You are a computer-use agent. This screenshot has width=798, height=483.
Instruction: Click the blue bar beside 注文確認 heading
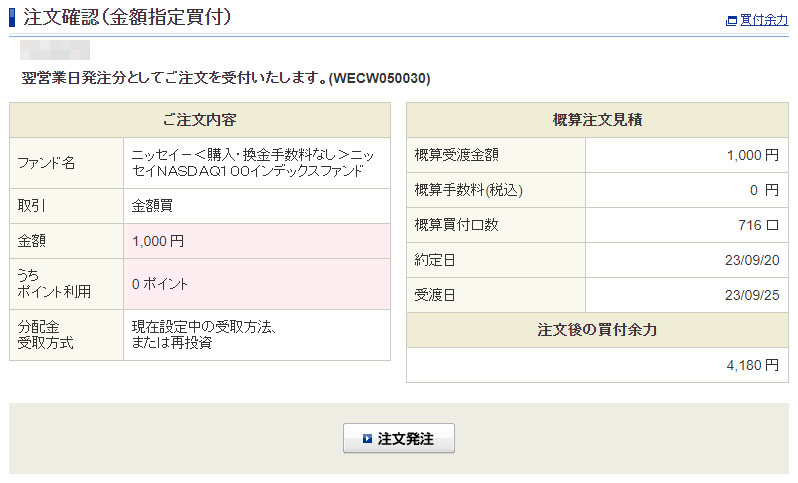tap(12, 17)
